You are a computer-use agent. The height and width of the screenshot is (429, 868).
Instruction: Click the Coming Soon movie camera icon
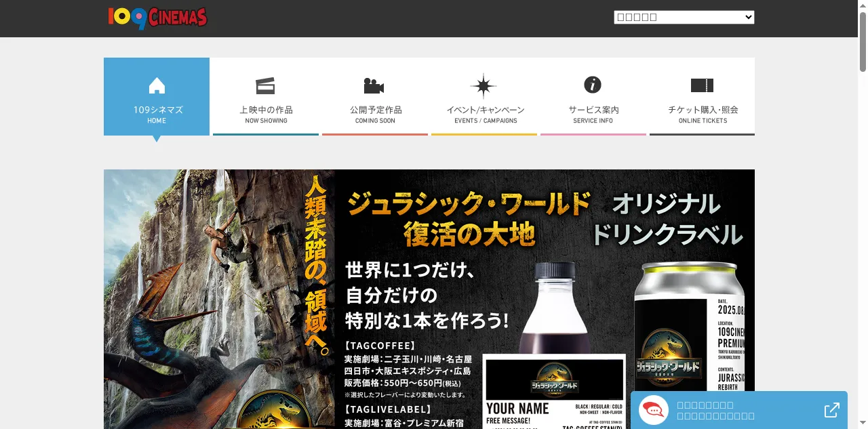coord(374,85)
